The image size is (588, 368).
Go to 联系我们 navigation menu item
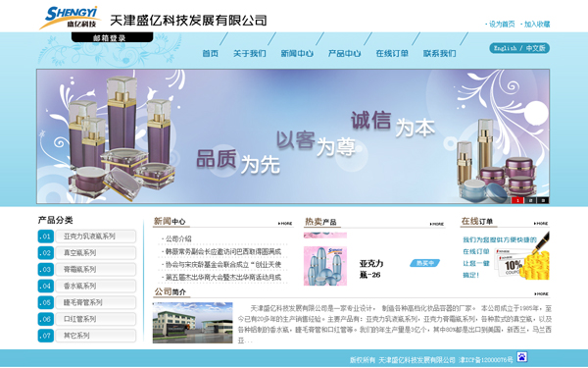439,53
